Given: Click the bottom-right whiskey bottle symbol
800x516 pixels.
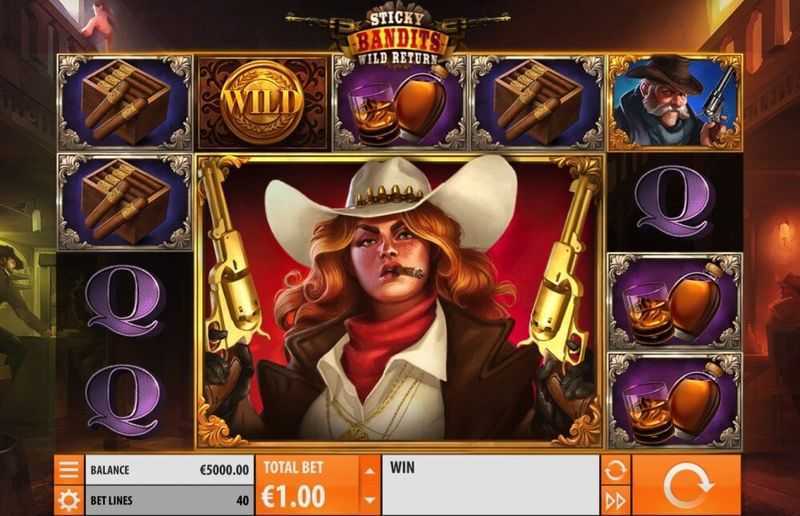Looking at the screenshot, I should coord(674,400).
